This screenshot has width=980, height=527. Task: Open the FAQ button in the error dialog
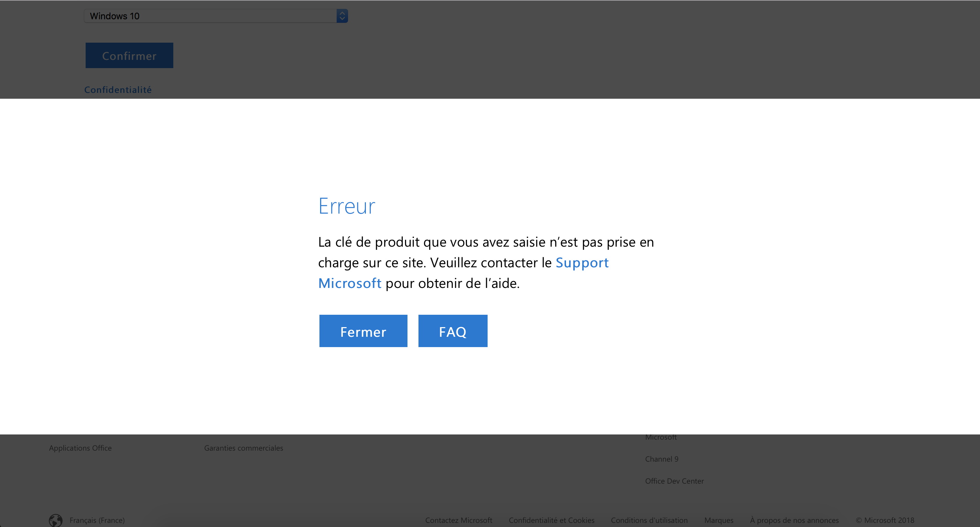[x=453, y=331]
